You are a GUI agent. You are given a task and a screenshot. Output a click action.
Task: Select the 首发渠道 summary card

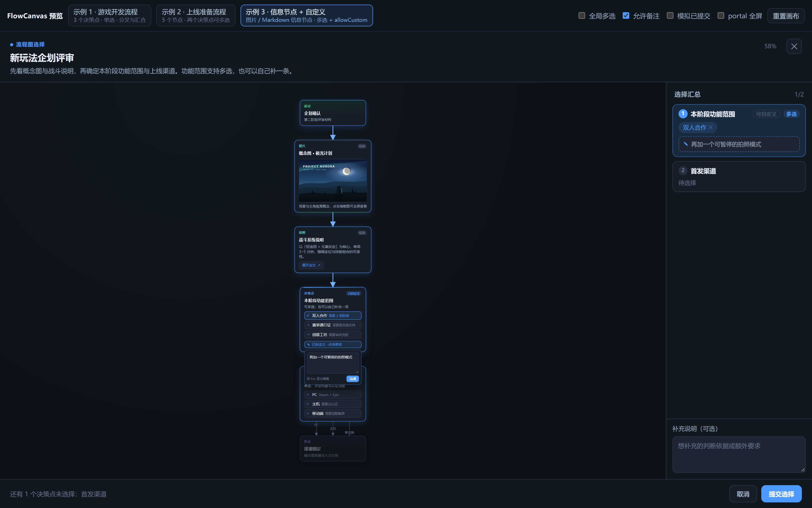coord(739,176)
